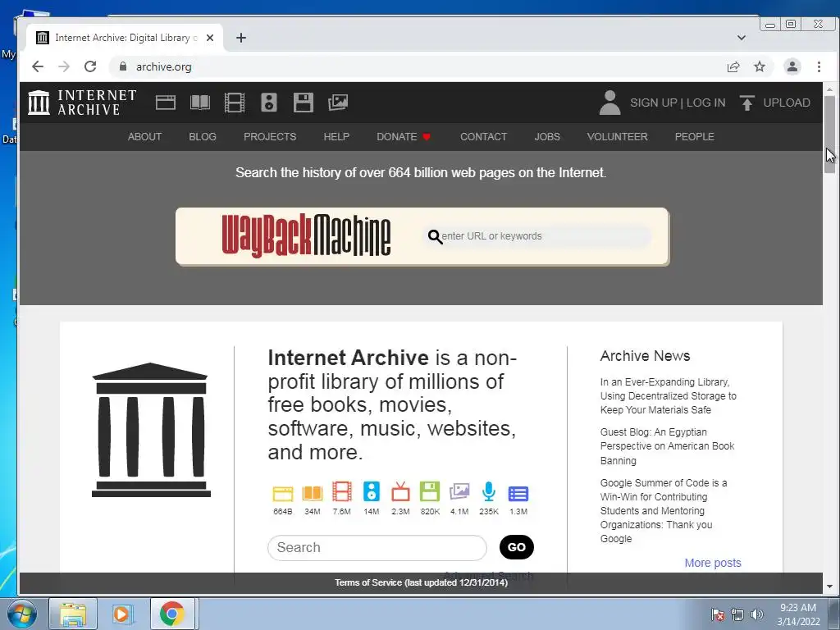The height and width of the screenshot is (630, 840).
Task: Click Terms of Service footer notice
Action: pyautogui.click(x=421, y=582)
